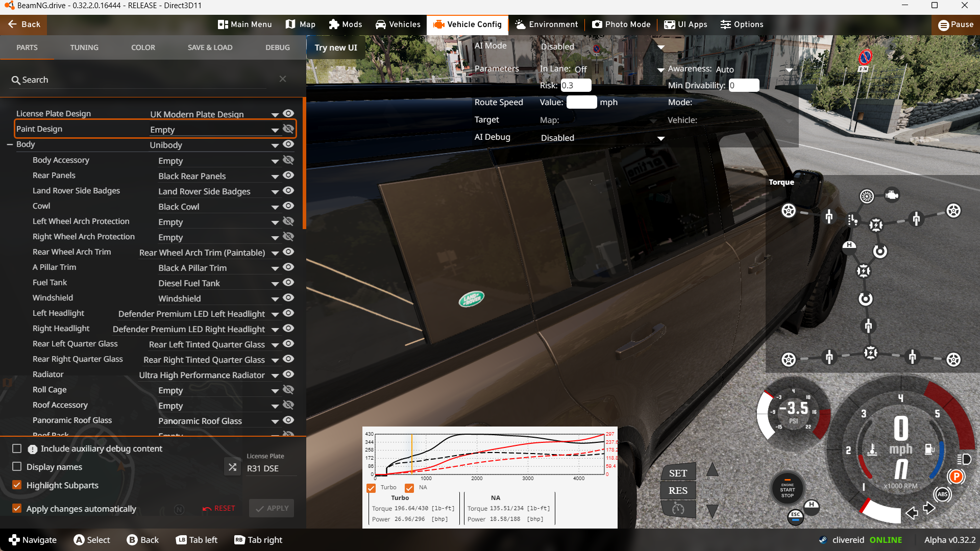
Task: Open the AI Mode dropdown
Action: [661, 47]
